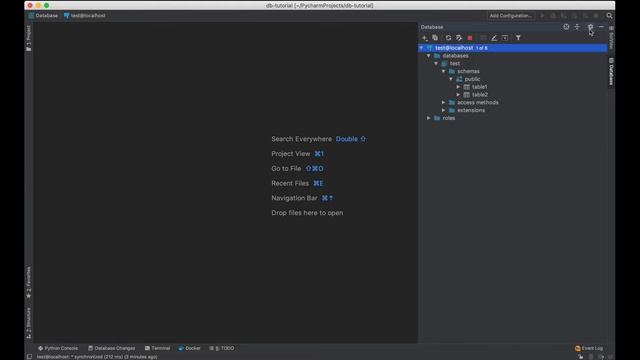Open the Query Console icon
The image size is (640, 360).
tap(505, 38)
